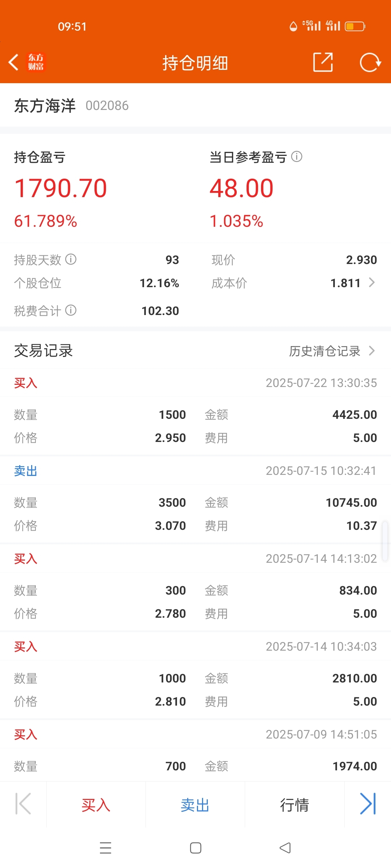Tap the refresh circular arrow icon

tap(370, 63)
